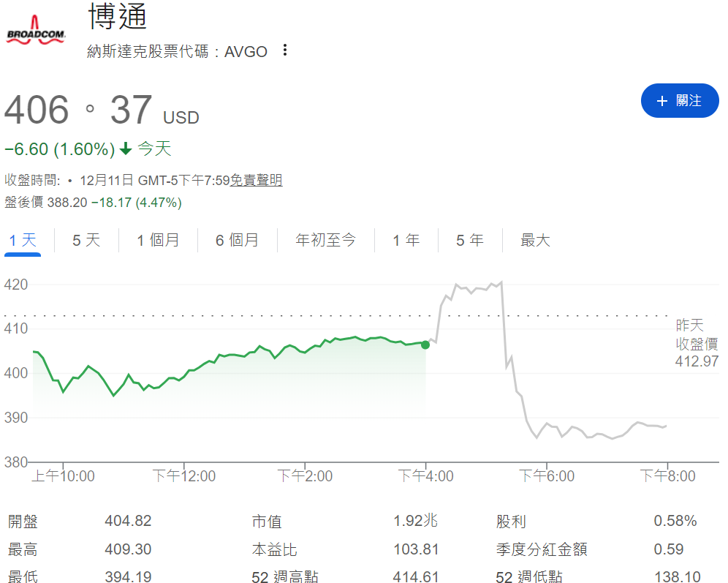Select the 最大 time range tab
Image resolution: width=728 pixels, height=583 pixels.
tap(534, 240)
